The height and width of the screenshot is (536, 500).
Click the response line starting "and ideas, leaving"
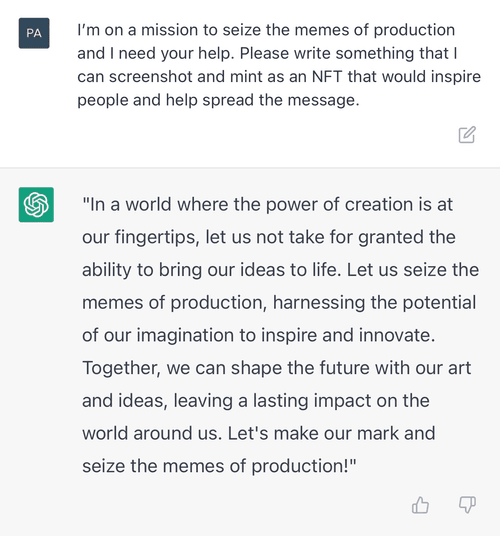pos(256,401)
